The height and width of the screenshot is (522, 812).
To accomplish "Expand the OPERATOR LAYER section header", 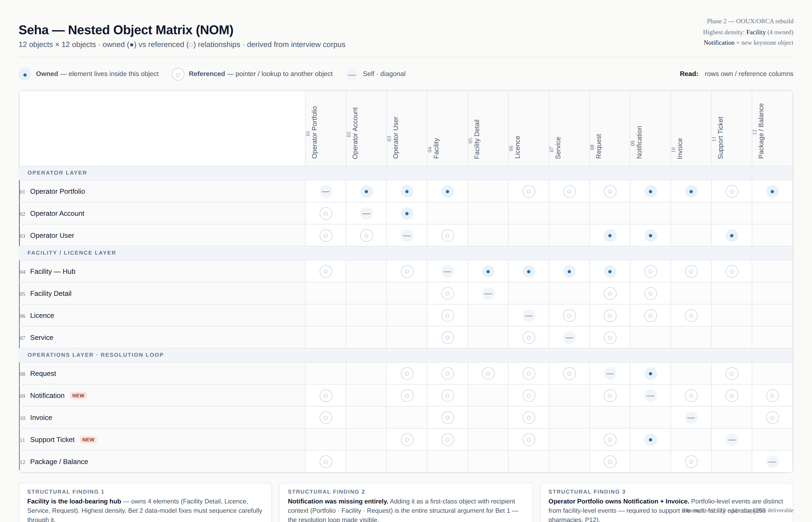I will (57, 173).
